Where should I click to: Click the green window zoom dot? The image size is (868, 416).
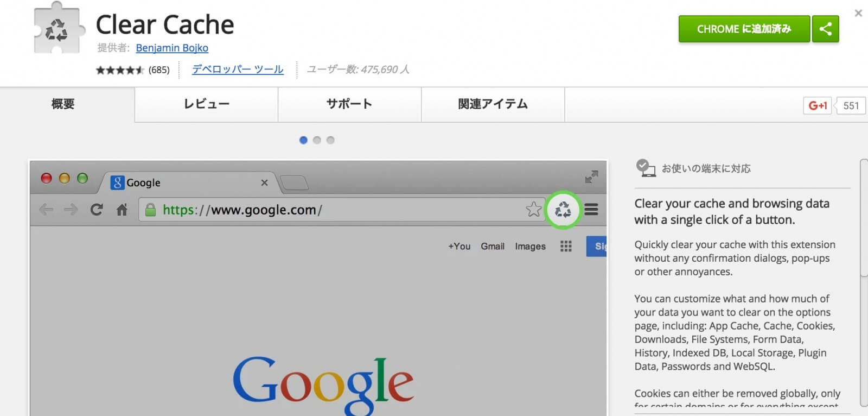[x=82, y=178]
